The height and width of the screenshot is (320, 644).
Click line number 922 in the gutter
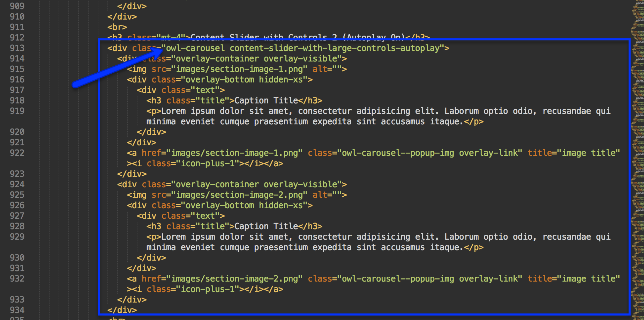[17, 153]
